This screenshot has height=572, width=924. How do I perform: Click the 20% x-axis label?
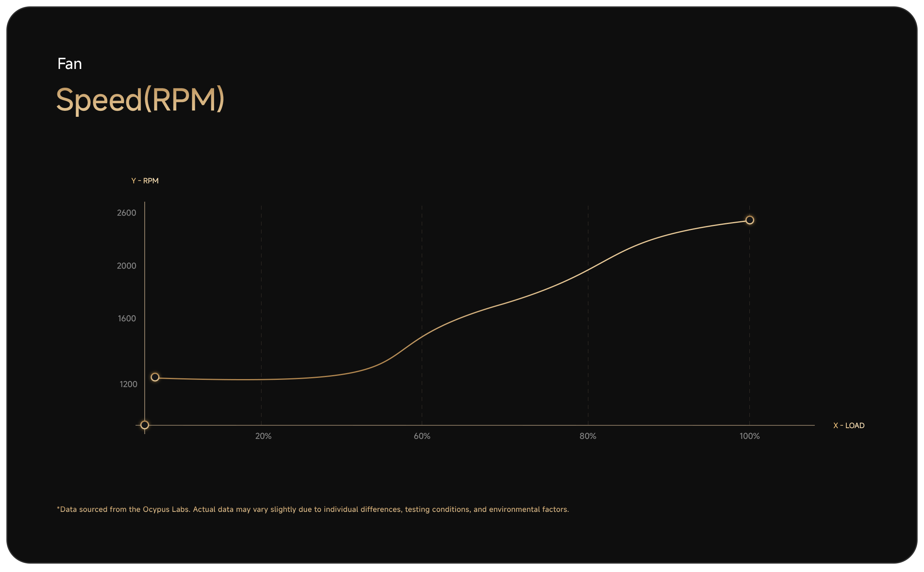click(x=263, y=436)
